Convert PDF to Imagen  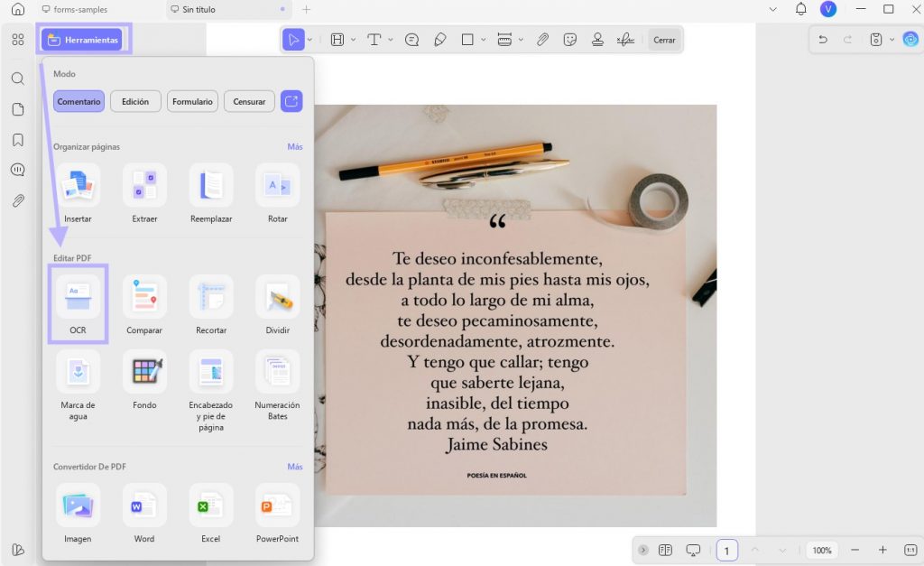coord(78,513)
